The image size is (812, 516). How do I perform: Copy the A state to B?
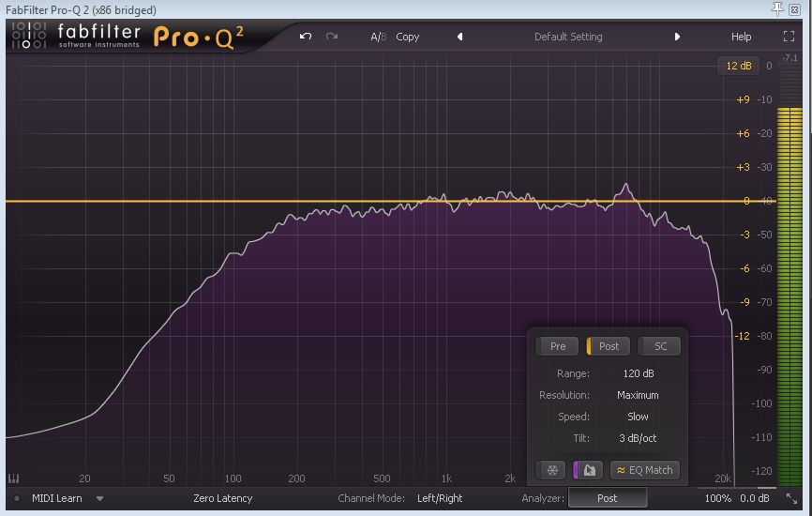pyautogui.click(x=408, y=37)
